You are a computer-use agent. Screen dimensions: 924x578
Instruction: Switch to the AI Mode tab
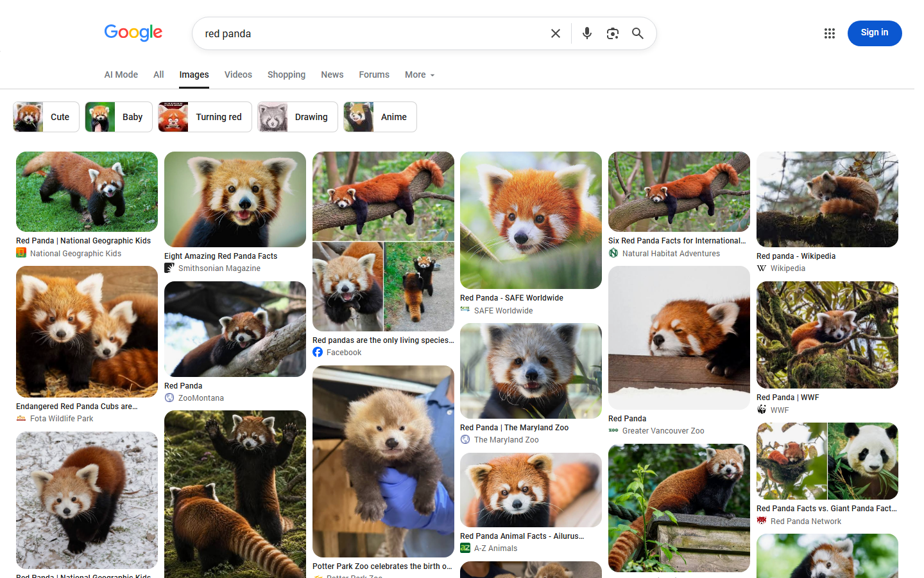click(121, 74)
